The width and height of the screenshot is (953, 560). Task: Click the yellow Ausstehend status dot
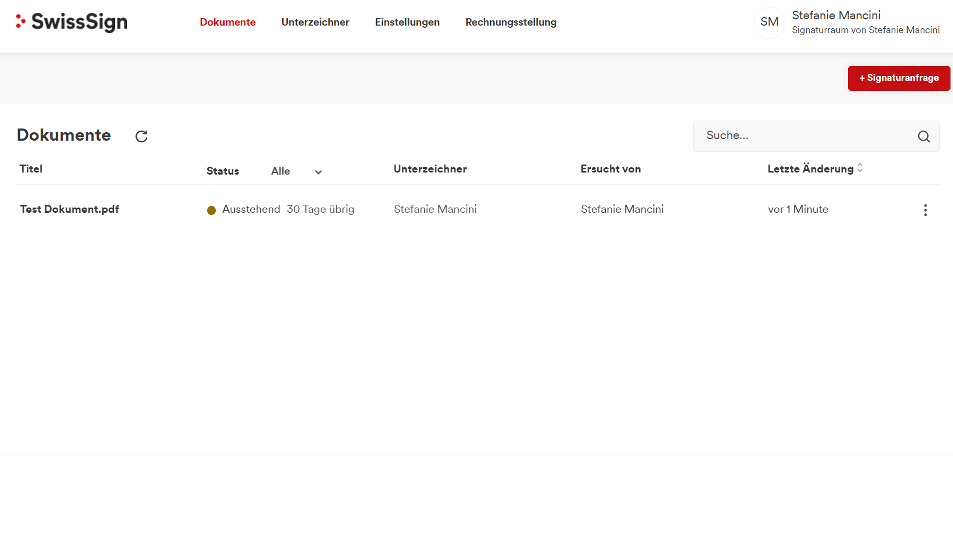pos(211,210)
